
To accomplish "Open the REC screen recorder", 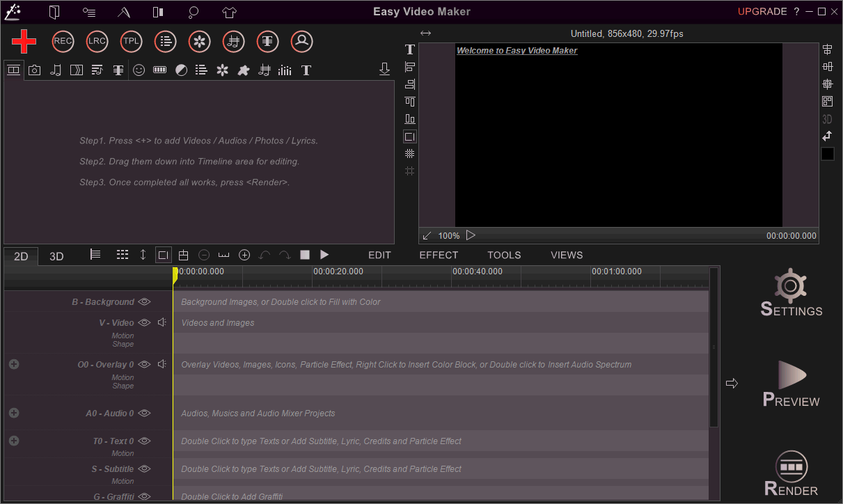I will point(63,41).
